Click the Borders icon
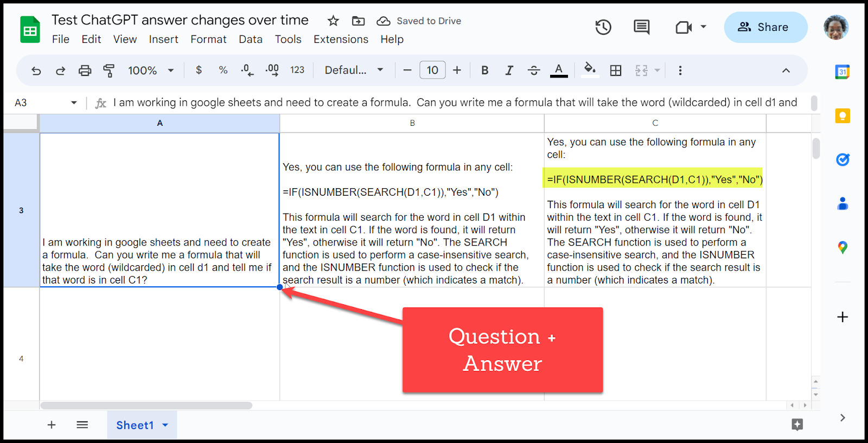 coord(616,70)
